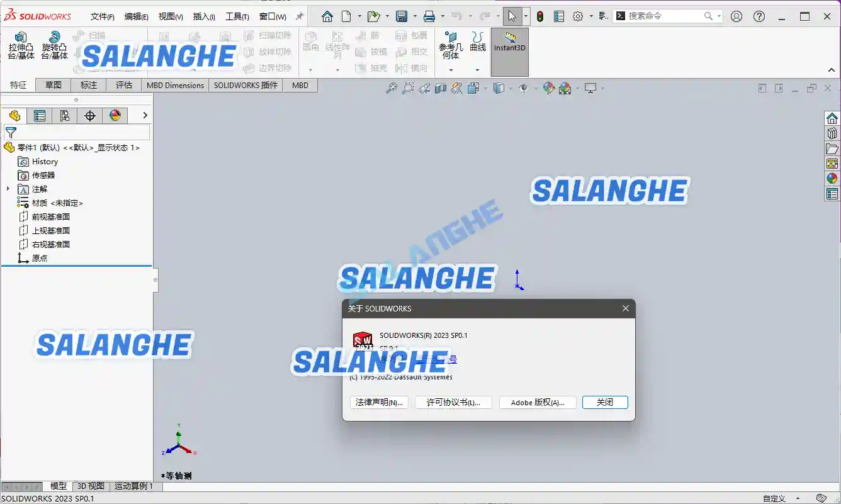Switch to the 草图 (Sketch) ribbon tab
This screenshot has width=841, height=504.
click(54, 85)
